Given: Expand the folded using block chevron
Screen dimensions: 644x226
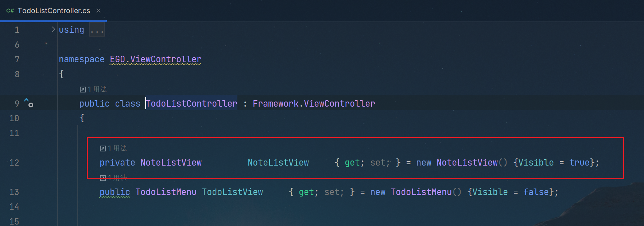Looking at the screenshot, I should coord(53,29).
